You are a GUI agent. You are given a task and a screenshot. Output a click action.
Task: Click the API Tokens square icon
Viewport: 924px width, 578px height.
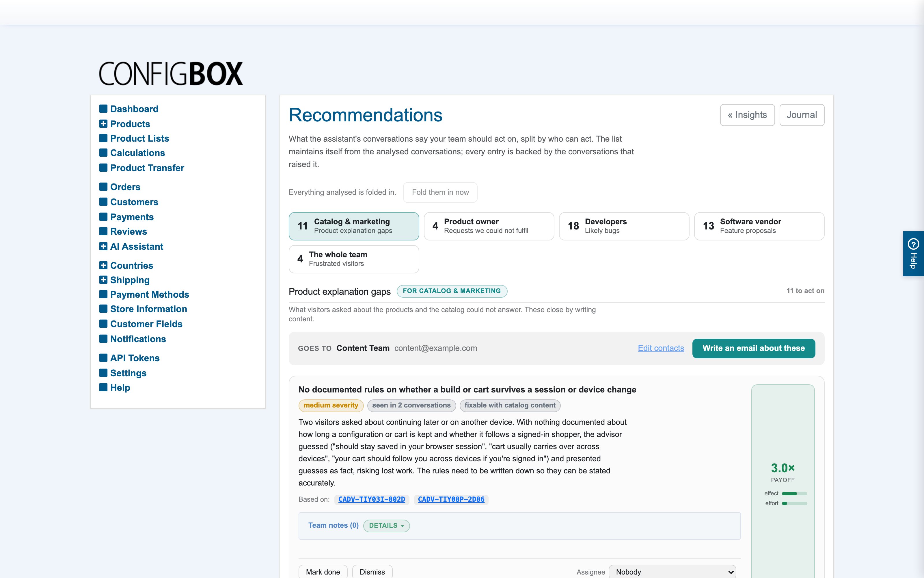click(103, 358)
